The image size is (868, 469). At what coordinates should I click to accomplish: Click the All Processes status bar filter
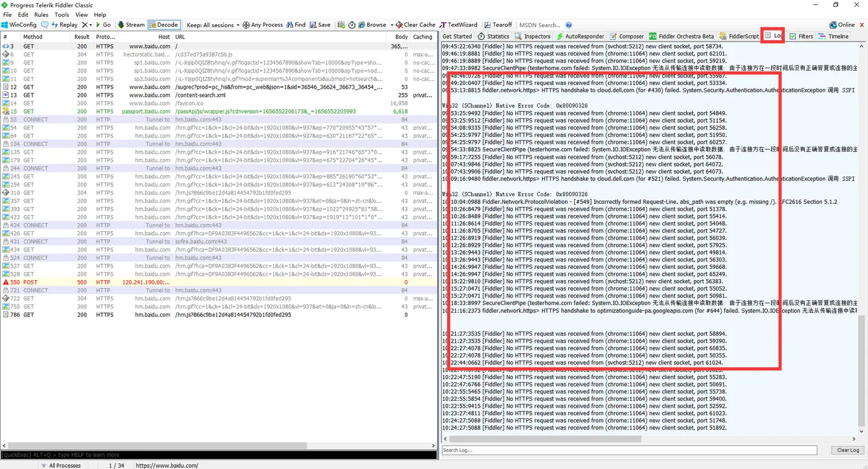point(61,465)
